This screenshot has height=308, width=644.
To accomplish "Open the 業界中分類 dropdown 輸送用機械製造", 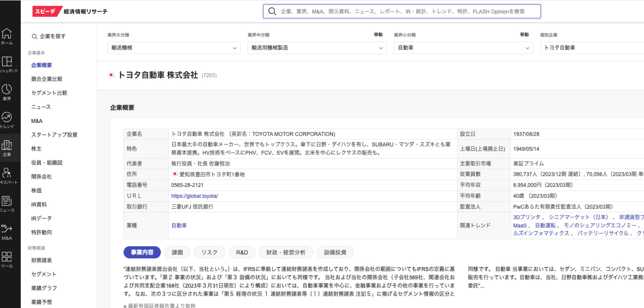I will tap(317, 48).
